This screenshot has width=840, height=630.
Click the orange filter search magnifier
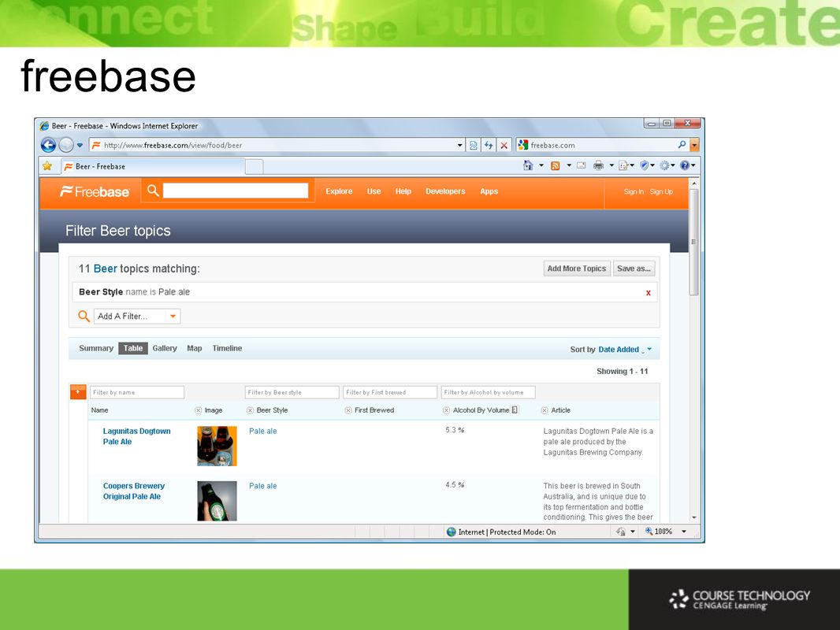pos(84,317)
